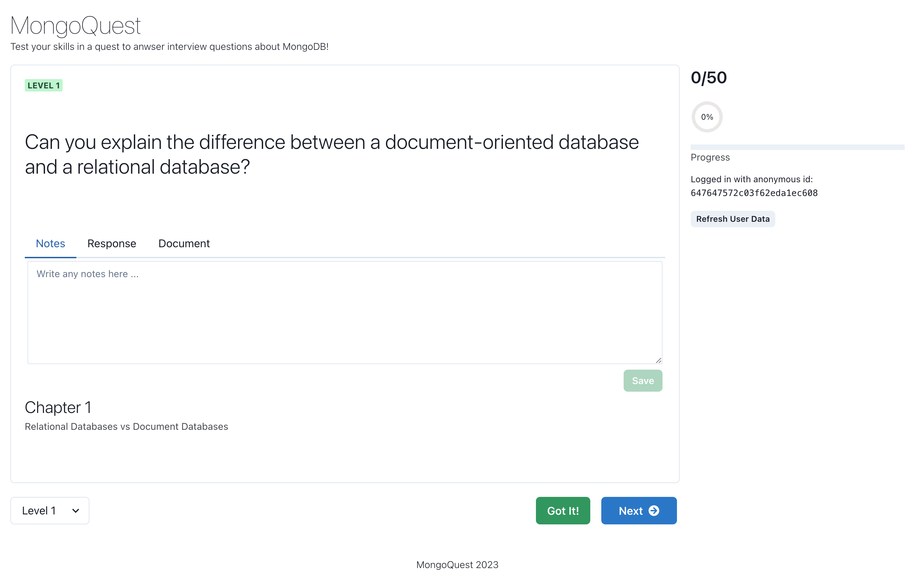
Task: Open the Level 1 dropdown selector
Action: click(x=50, y=511)
